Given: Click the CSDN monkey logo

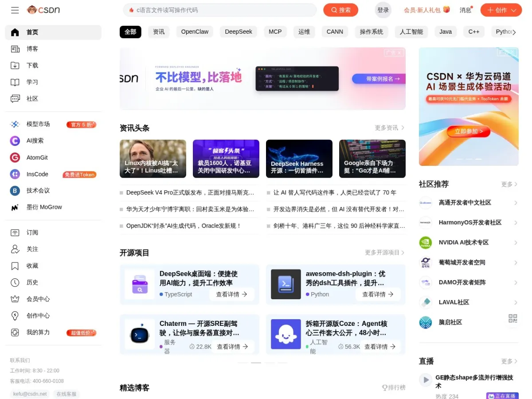Looking at the screenshot, I should [x=43, y=10].
